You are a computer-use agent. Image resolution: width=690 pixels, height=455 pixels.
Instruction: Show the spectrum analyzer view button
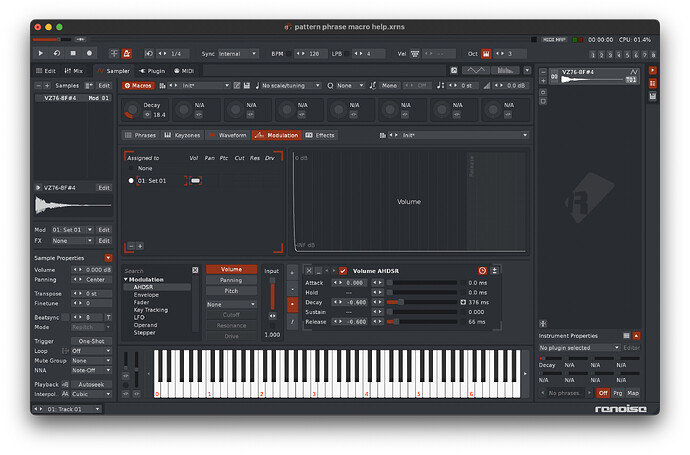(x=505, y=70)
